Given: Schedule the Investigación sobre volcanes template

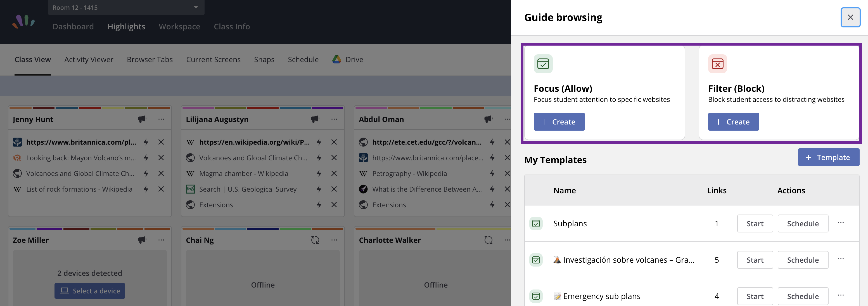Looking at the screenshot, I should pyautogui.click(x=803, y=260).
